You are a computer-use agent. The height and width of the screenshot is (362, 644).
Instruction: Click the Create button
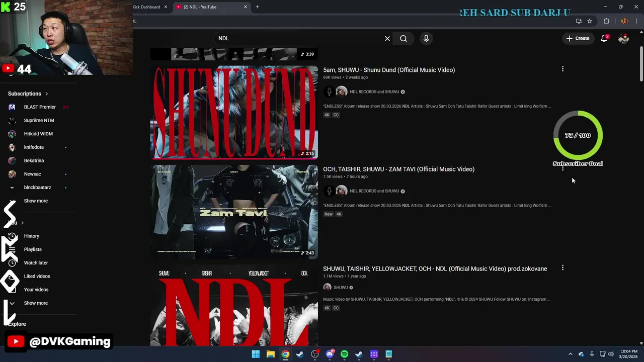pos(578,38)
